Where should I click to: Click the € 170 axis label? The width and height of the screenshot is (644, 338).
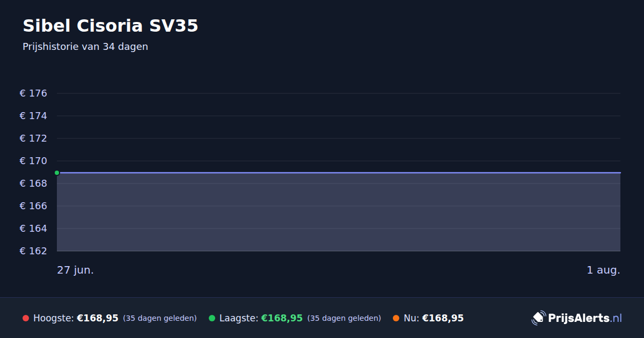33,161
